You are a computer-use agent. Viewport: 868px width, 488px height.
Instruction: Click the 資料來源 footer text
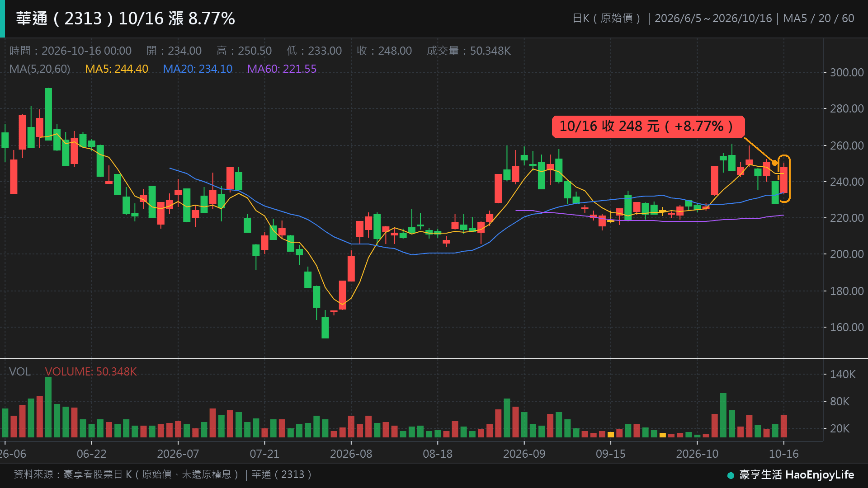coord(163,474)
